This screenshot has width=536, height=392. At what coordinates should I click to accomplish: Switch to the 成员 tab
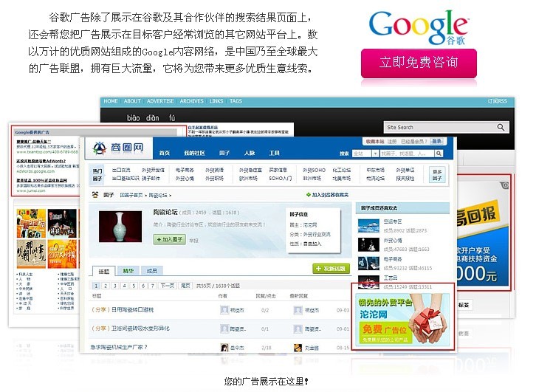click(x=151, y=271)
